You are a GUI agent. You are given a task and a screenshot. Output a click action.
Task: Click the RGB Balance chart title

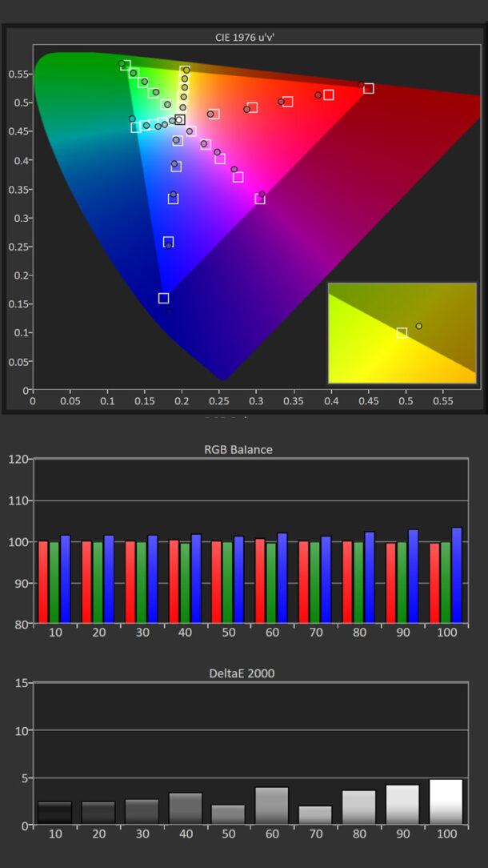coord(239,449)
